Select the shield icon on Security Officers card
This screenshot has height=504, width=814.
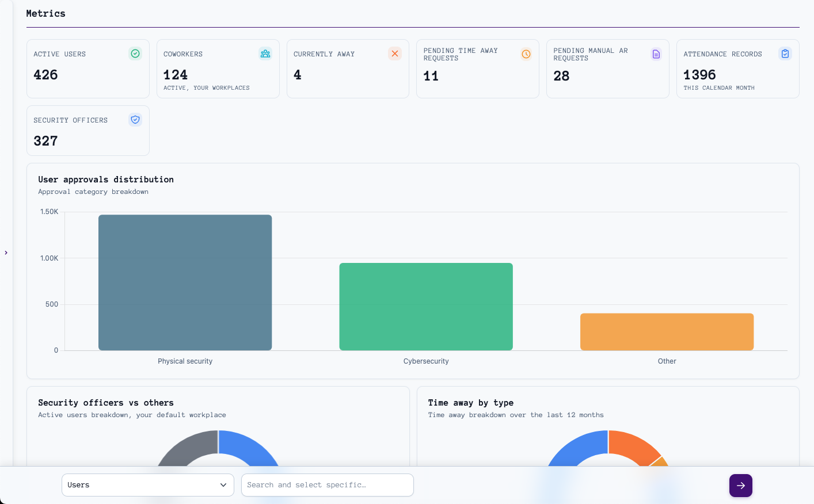pos(135,119)
